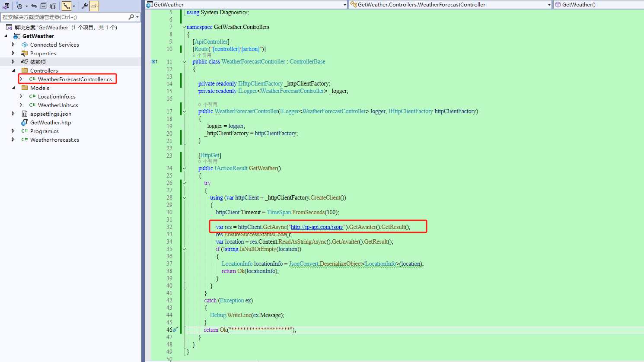Image resolution: width=644 pixels, height=362 pixels.
Task: Collapse namespace GetWeather.Controllers code block
Action: coord(184,27)
